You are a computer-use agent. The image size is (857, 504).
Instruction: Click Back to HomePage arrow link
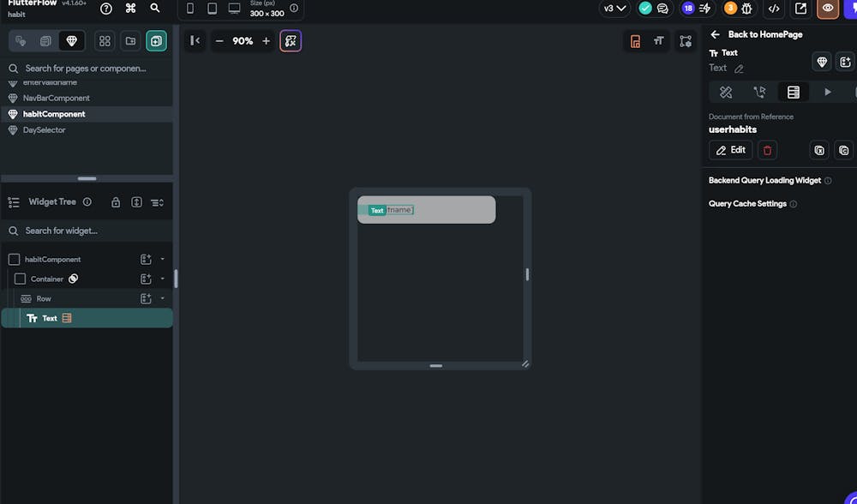(756, 34)
